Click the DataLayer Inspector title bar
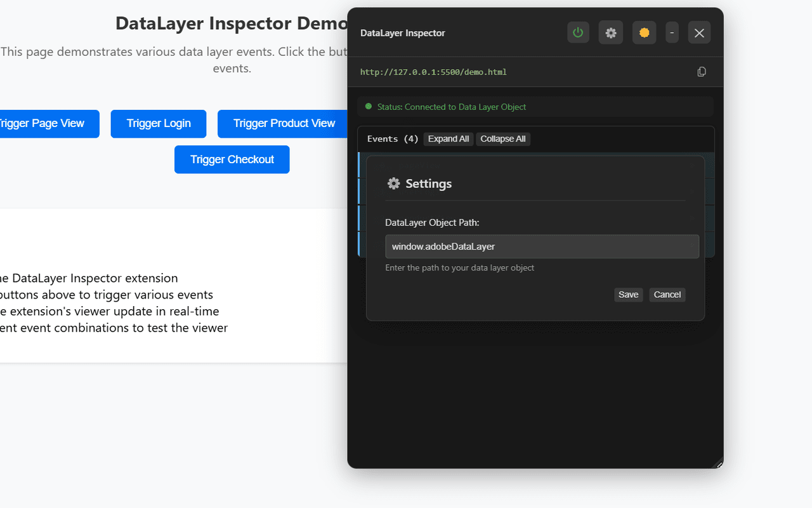Screen dimensions: 812x508 click(403, 32)
